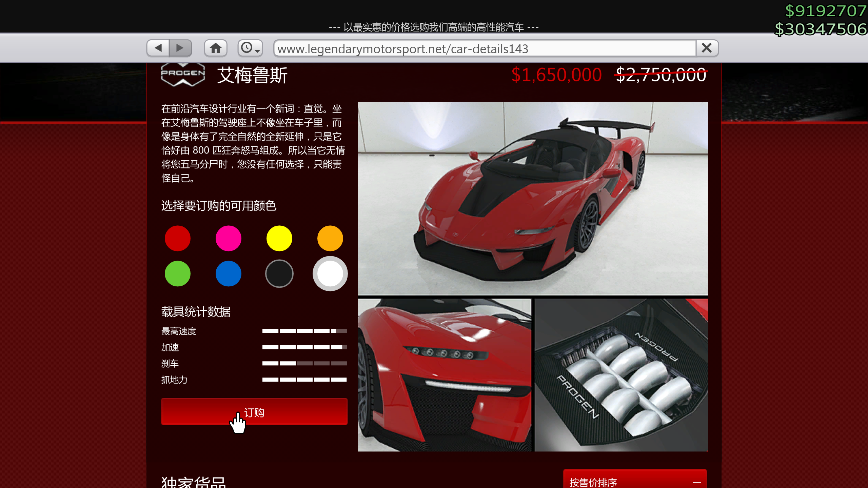View the front bumper close-up image
868x488 pixels.
pos(445,375)
